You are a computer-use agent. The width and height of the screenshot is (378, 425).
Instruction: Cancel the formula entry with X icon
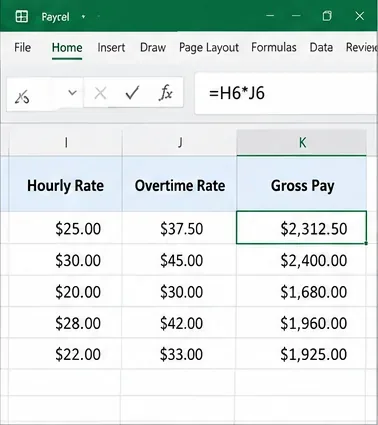point(100,94)
